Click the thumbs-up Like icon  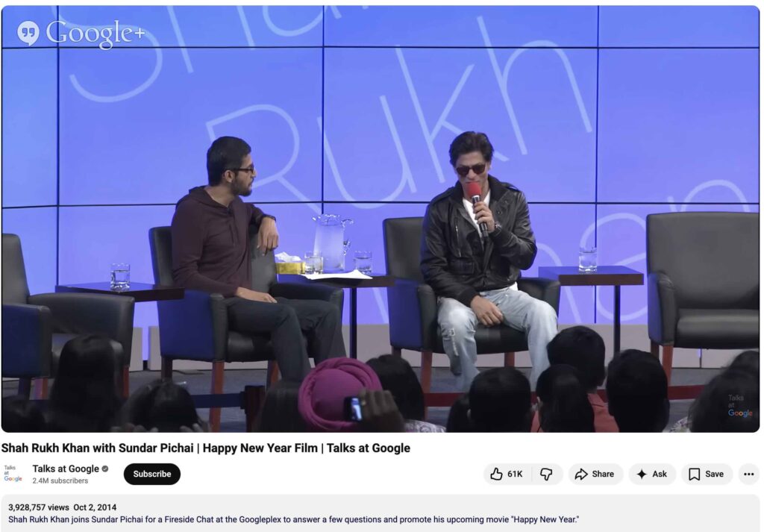pos(496,474)
